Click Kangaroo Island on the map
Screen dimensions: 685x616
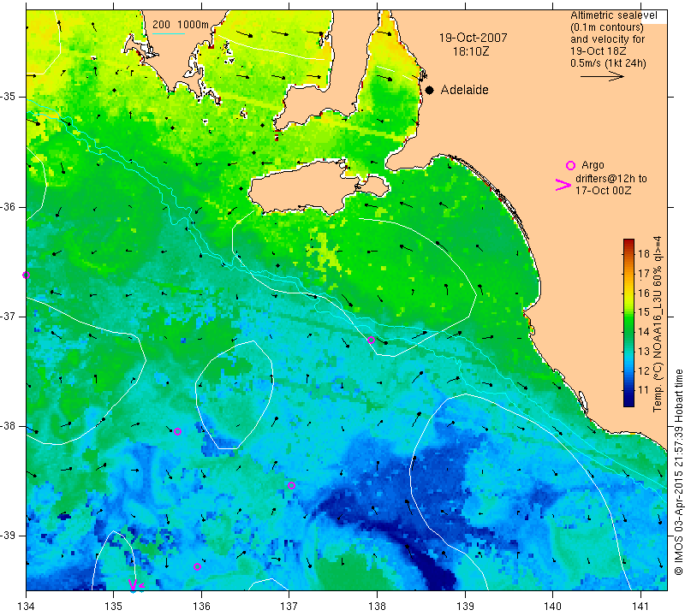306,187
